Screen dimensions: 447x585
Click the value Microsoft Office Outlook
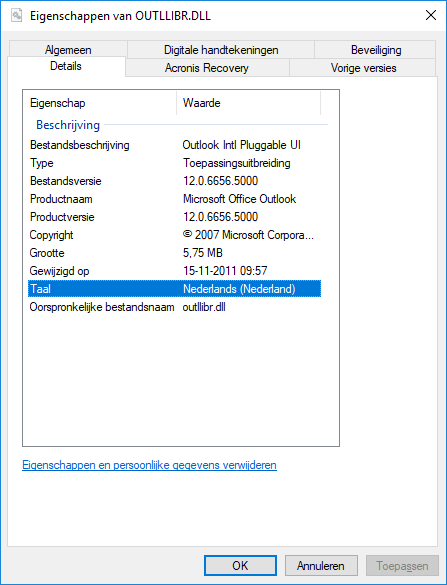click(240, 199)
